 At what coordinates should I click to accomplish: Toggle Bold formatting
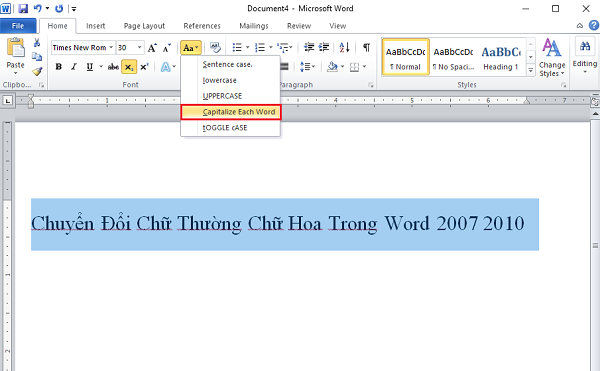point(59,67)
